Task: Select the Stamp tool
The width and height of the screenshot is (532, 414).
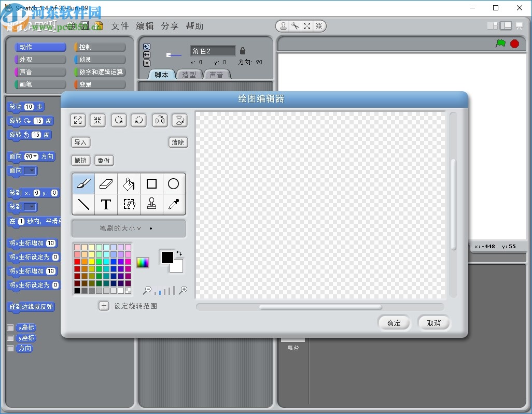Action: (x=151, y=204)
